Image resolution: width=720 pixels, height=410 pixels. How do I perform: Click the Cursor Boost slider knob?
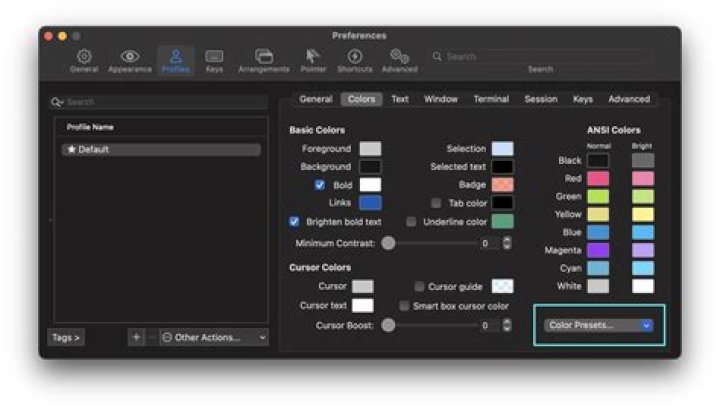[388, 326]
